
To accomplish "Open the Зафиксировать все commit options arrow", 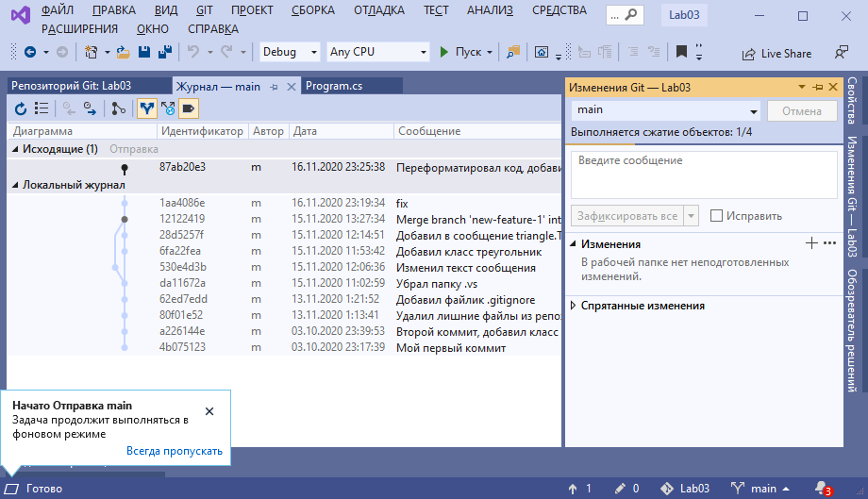I will tap(691, 216).
